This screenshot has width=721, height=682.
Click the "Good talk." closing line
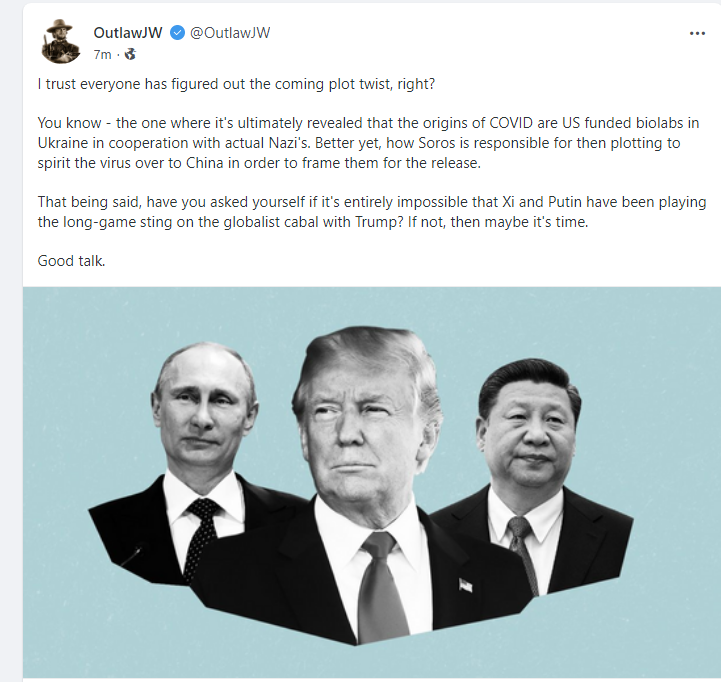71,261
